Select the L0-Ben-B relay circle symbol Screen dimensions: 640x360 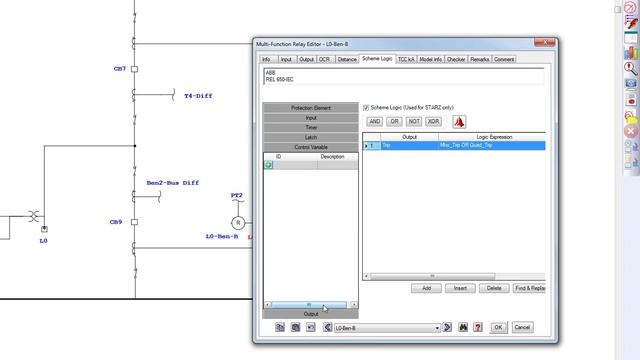pyautogui.click(x=238, y=223)
